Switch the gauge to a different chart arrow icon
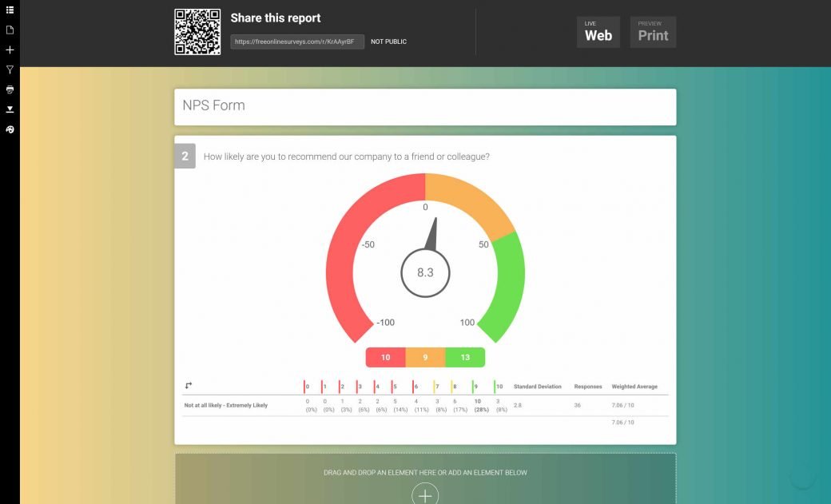Image resolution: width=831 pixels, height=504 pixels. (189, 385)
